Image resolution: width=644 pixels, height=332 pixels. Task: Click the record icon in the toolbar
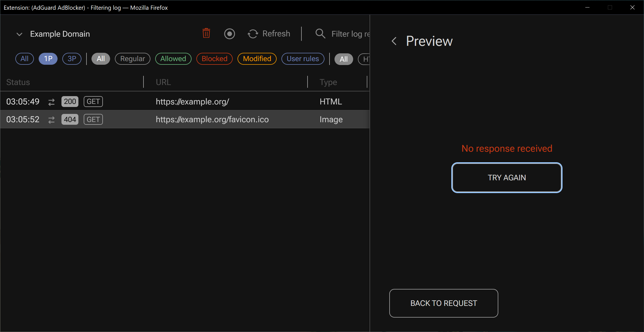click(x=230, y=34)
